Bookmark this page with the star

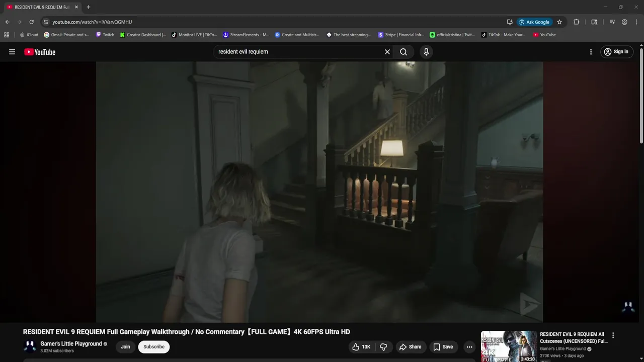point(559,22)
